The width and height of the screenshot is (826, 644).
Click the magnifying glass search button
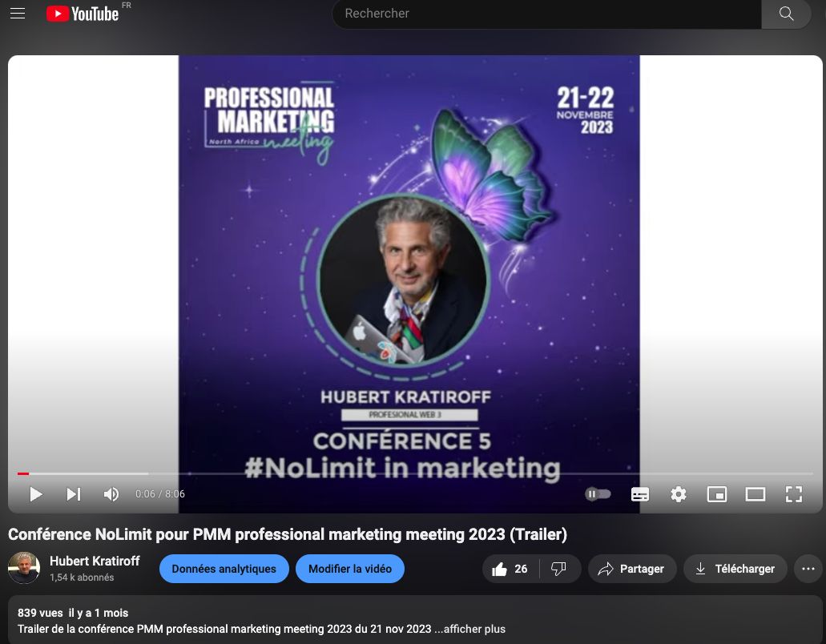pyautogui.click(x=786, y=14)
